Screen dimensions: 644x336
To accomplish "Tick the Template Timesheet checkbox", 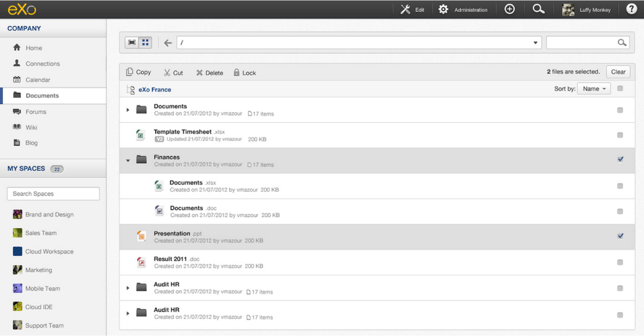I will tap(620, 135).
